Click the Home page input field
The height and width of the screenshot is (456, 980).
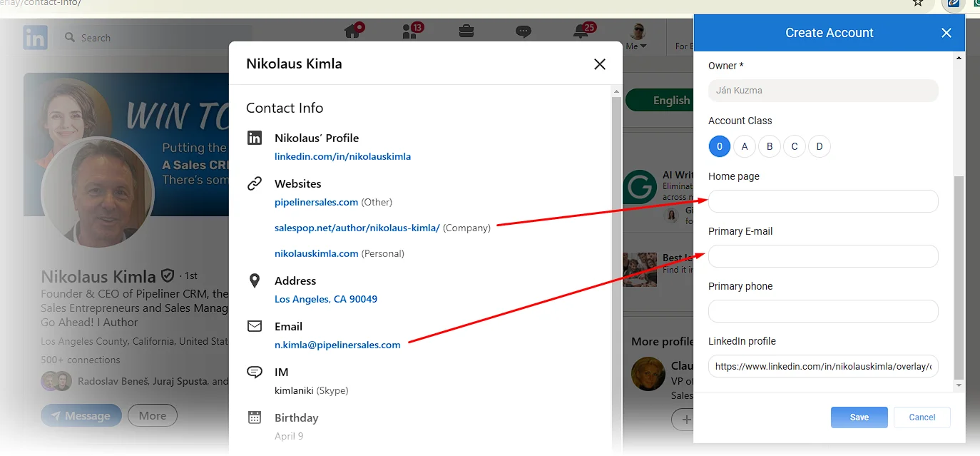pyautogui.click(x=823, y=201)
